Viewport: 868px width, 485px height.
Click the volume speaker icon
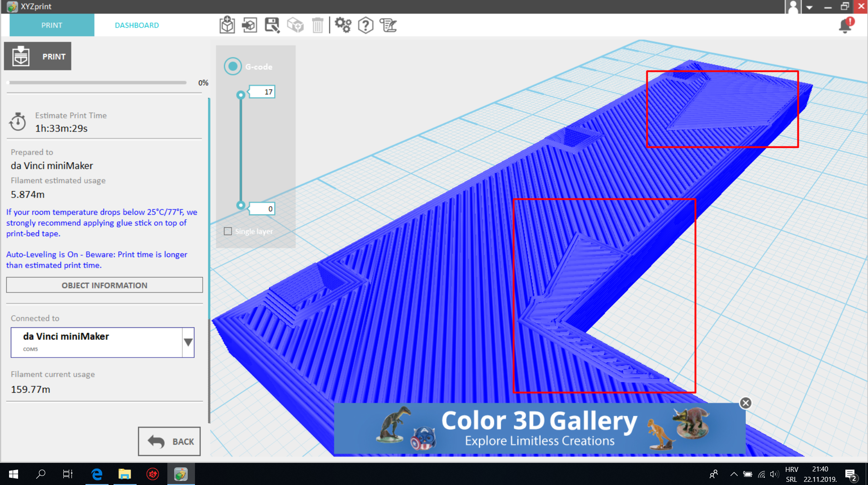[x=774, y=474]
